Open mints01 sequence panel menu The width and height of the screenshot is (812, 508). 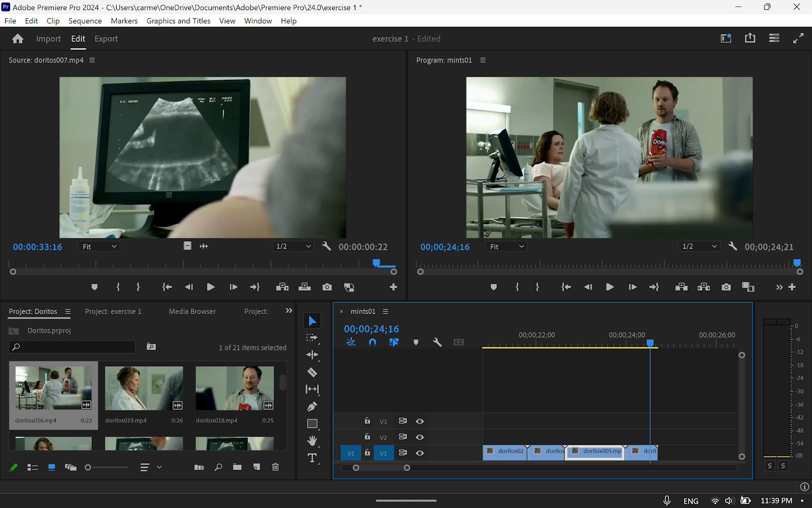coord(385,311)
